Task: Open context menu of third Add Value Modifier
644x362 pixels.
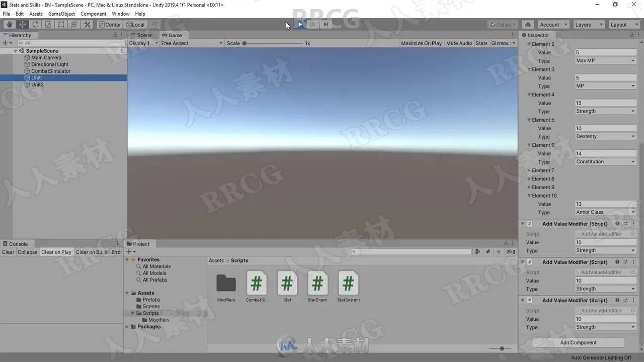Action: tap(633, 300)
